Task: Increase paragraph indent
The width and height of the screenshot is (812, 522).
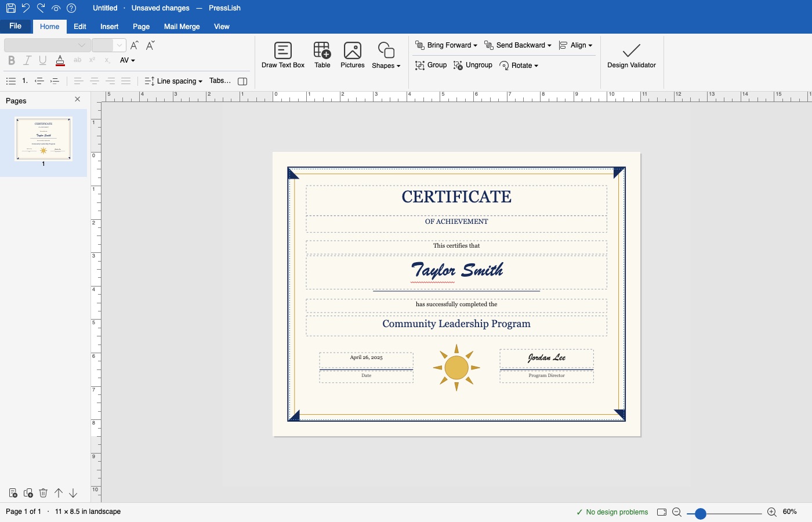Action: point(55,81)
